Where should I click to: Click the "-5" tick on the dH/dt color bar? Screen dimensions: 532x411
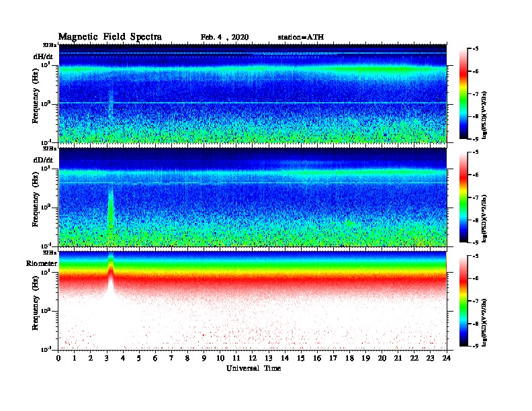476,49
